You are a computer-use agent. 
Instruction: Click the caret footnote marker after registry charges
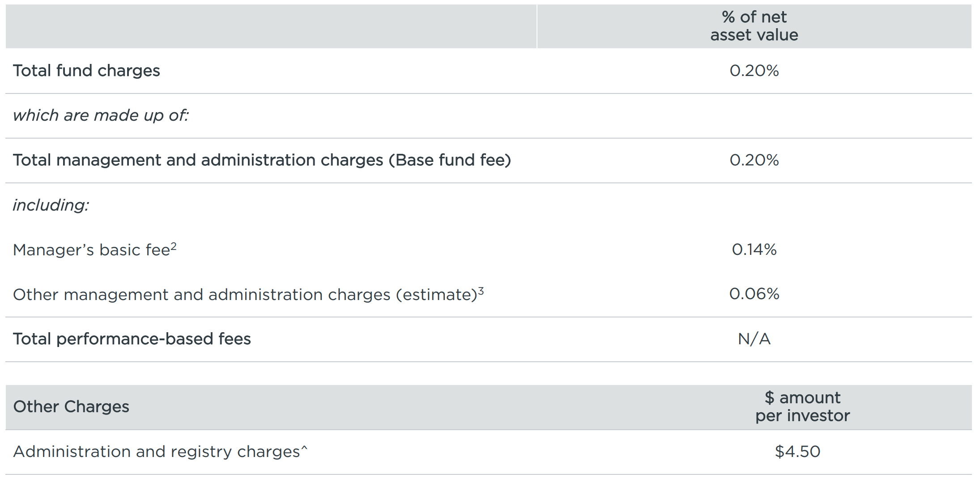[305, 448]
